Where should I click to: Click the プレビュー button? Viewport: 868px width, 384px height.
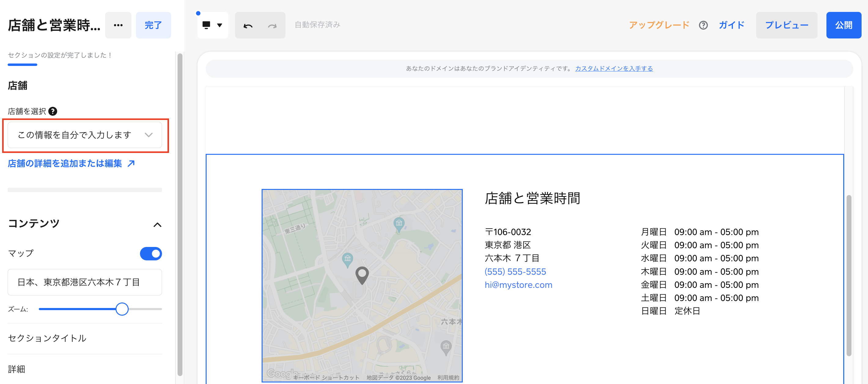tap(786, 25)
